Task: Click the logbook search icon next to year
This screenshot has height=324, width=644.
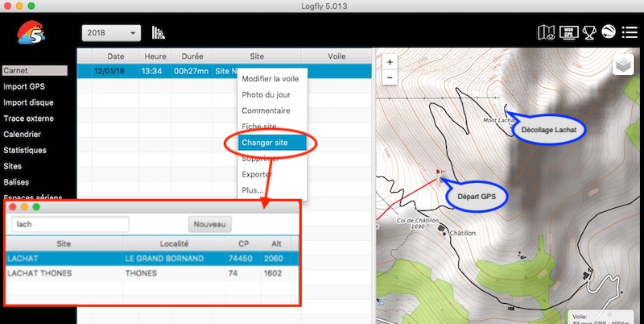Action: click(x=159, y=33)
